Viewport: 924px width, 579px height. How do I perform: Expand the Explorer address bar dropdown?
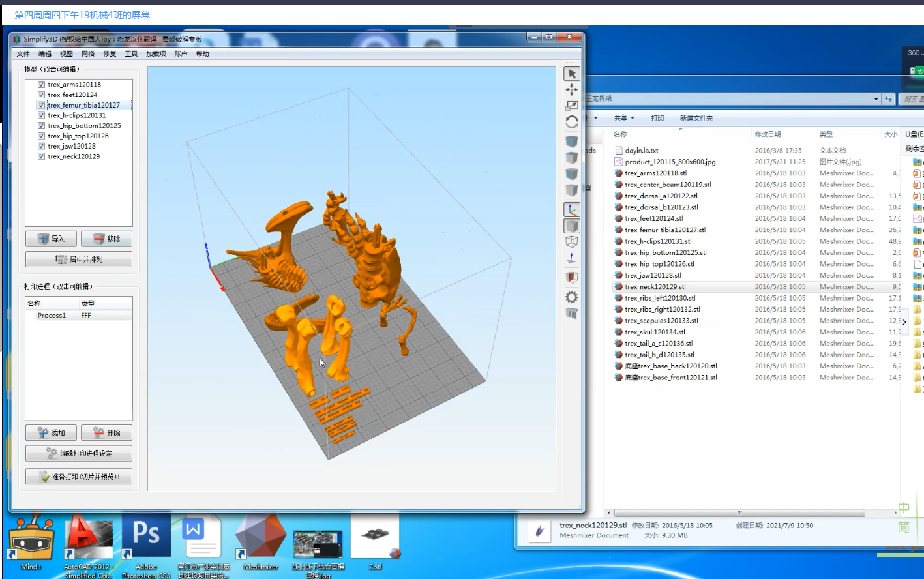tap(876, 99)
